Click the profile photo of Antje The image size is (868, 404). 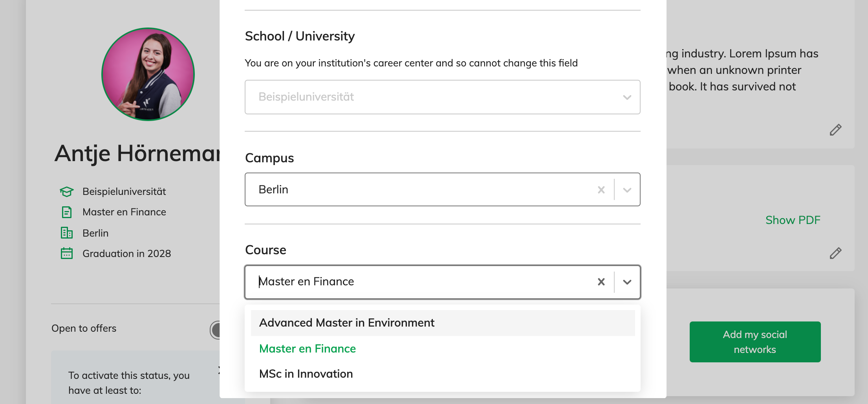click(148, 74)
